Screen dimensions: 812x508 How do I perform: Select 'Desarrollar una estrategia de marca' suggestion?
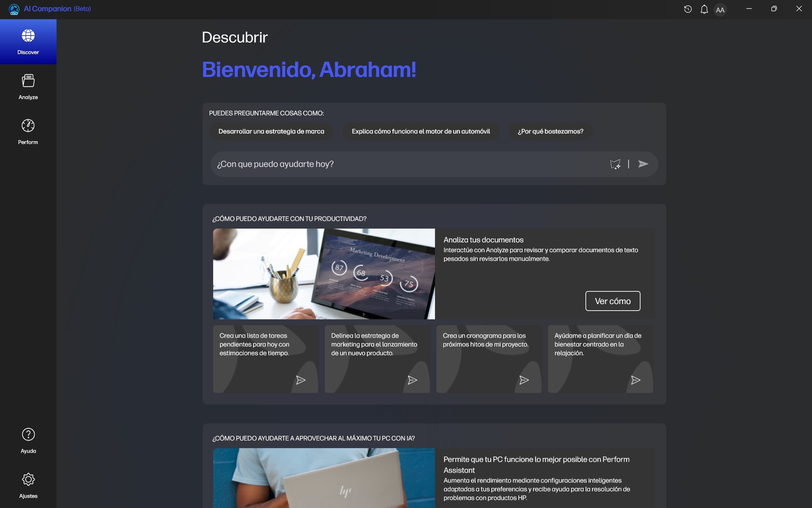click(x=271, y=131)
